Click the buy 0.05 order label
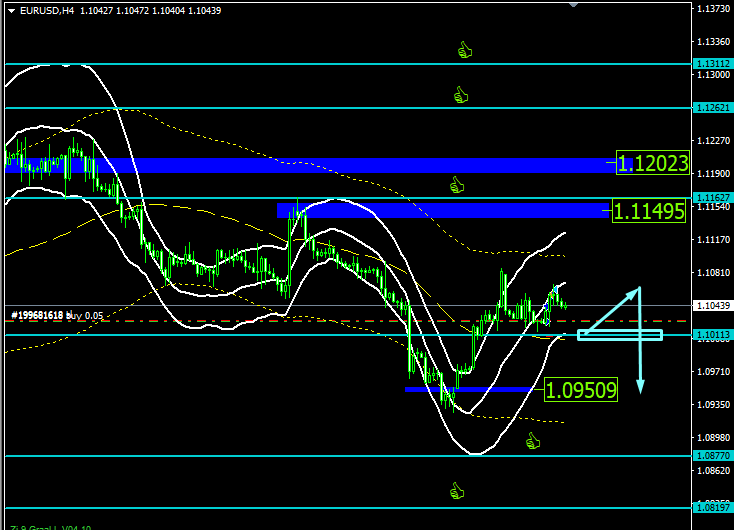The width and height of the screenshot is (734, 530). click(57, 315)
